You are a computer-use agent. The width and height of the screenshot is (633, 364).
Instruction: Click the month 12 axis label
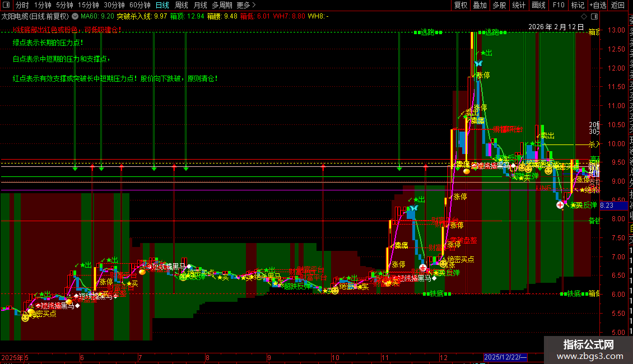click(444, 357)
